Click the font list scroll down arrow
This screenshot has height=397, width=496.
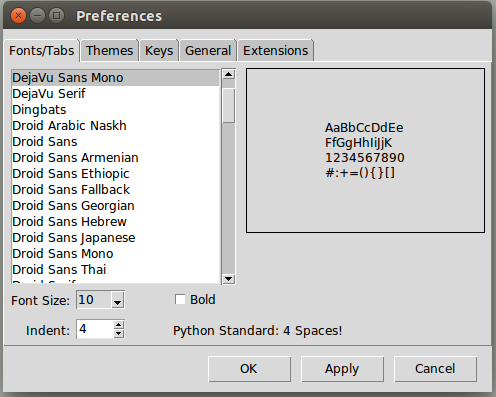(x=228, y=279)
